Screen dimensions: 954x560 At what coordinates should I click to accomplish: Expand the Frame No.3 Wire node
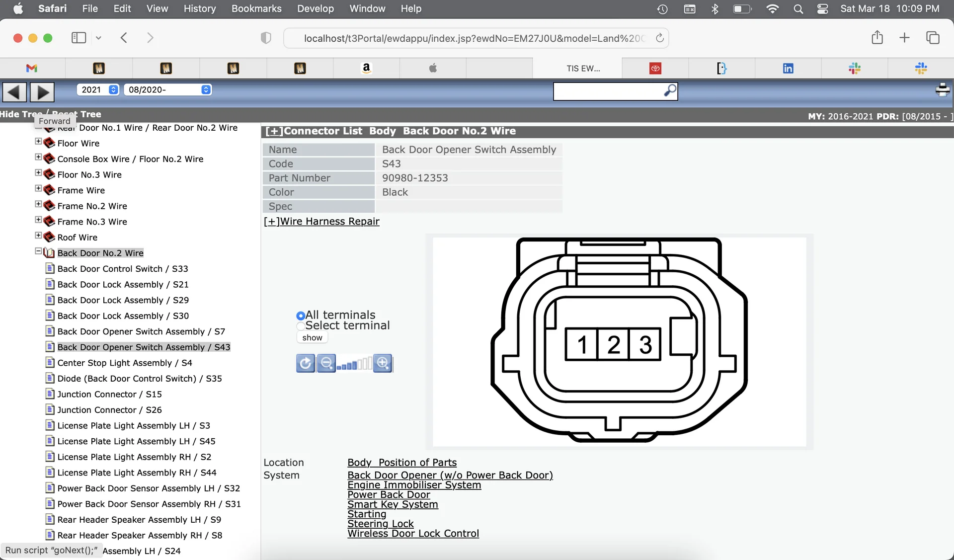(38, 220)
